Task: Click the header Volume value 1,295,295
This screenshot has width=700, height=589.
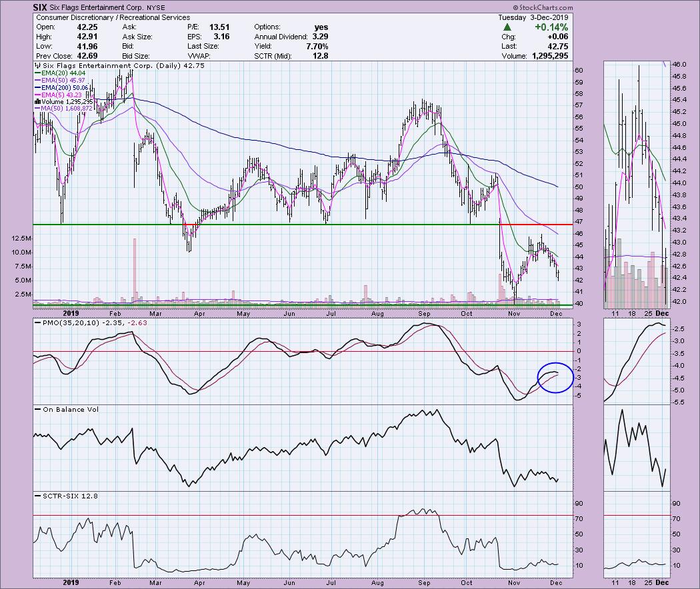Action: click(550, 56)
